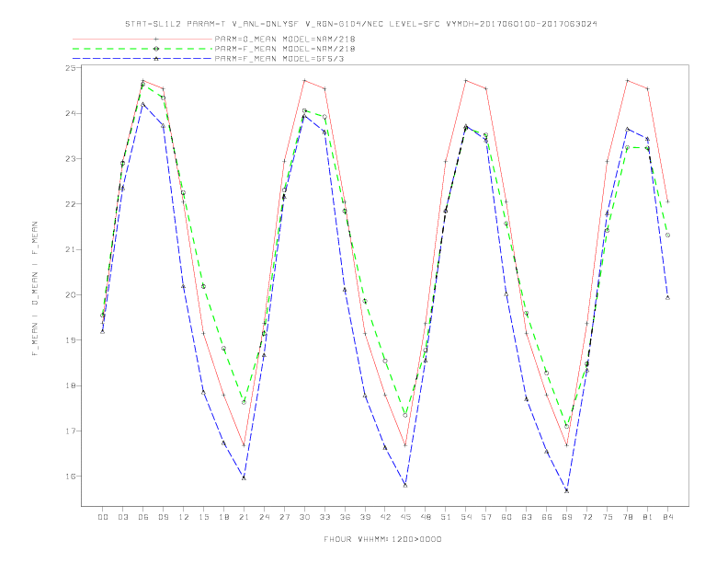Image resolution: width=728 pixels, height=563 pixels.
Task: Click x-axis forecast hour label 78
Action: (628, 517)
